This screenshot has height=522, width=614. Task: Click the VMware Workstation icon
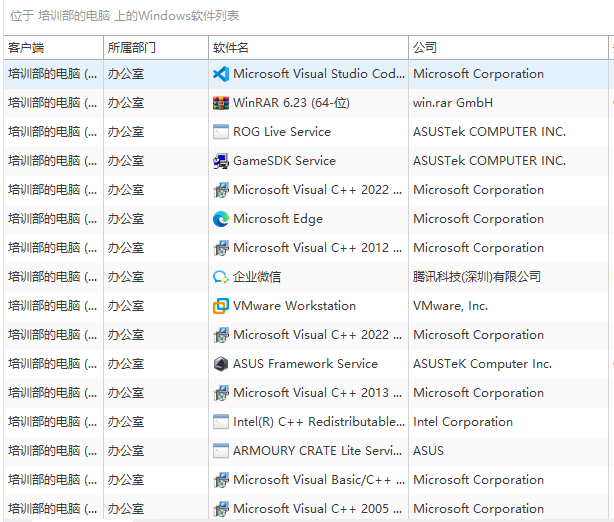[221, 306]
